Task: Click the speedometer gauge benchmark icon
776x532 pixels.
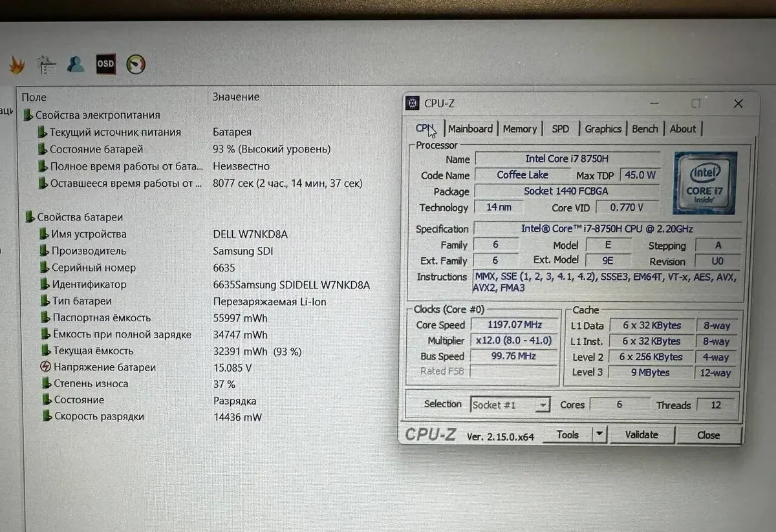Action: 135,64
